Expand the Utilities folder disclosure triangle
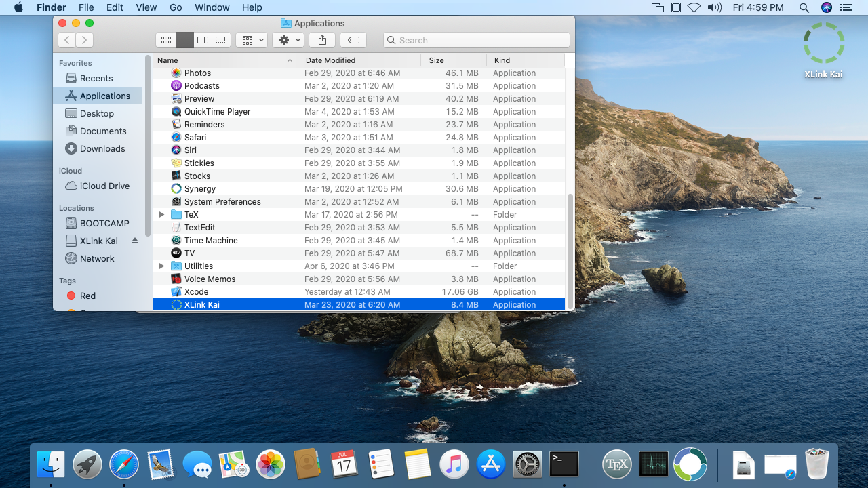868x488 pixels. 161,266
